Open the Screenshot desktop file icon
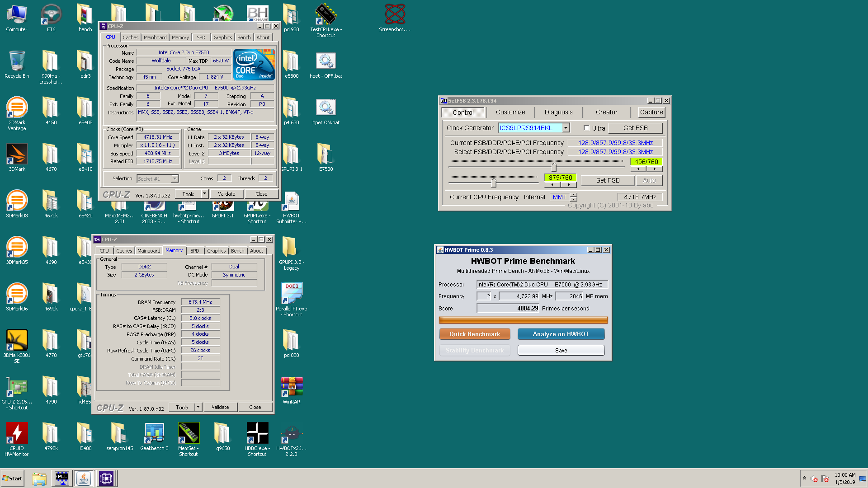Image resolution: width=868 pixels, height=488 pixels. click(x=395, y=18)
